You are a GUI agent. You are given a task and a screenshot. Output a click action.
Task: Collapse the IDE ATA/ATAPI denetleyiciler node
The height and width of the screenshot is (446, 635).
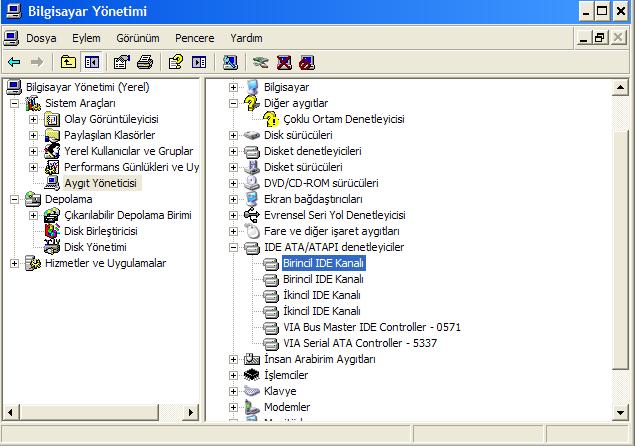coord(234,247)
